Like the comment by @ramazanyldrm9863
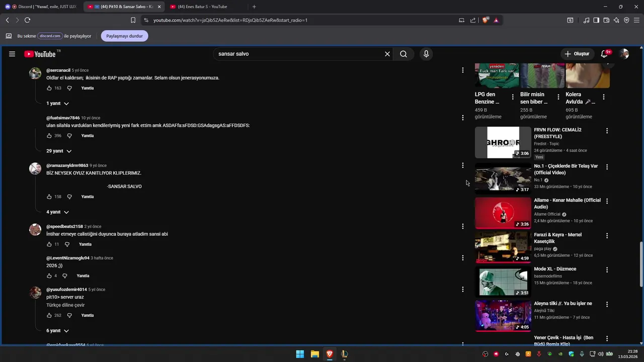The height and width of the screenshot is (362, 644). click(x=49, y=197)
